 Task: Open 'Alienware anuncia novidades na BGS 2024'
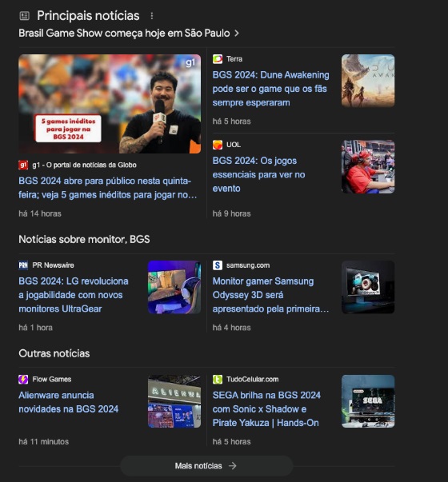pyautogui.click(x=69, y=402)
